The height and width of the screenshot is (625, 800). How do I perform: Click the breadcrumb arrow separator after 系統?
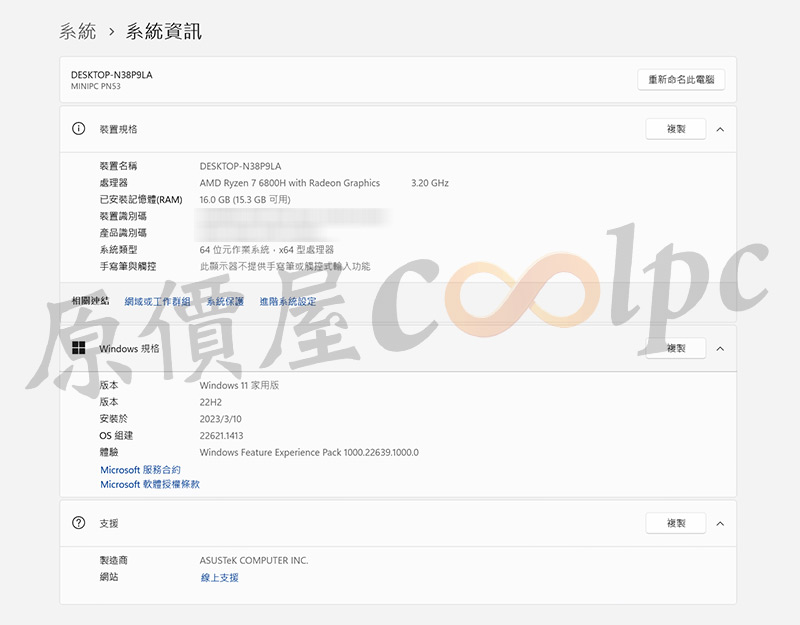[111, 32]
